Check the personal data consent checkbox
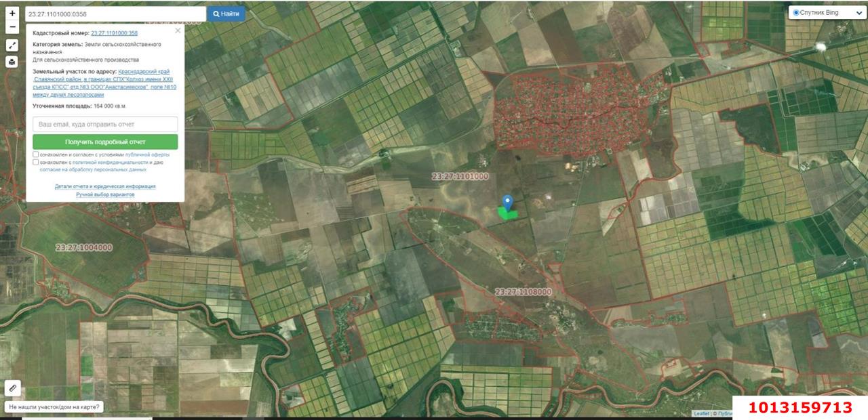Image resolution: width=868 pixels, height=420 pixels. coord(35,162)
